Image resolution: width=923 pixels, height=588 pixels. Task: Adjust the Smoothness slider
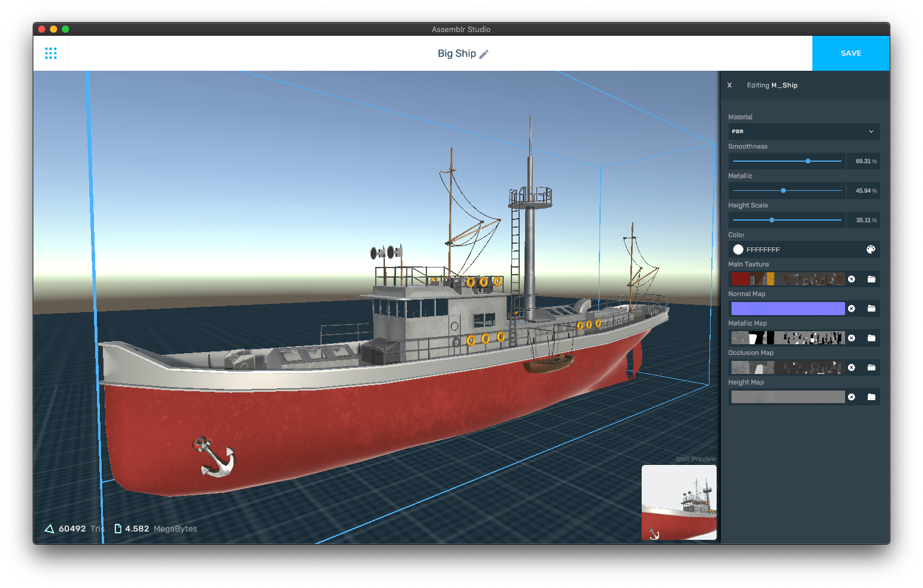[787, 161]
